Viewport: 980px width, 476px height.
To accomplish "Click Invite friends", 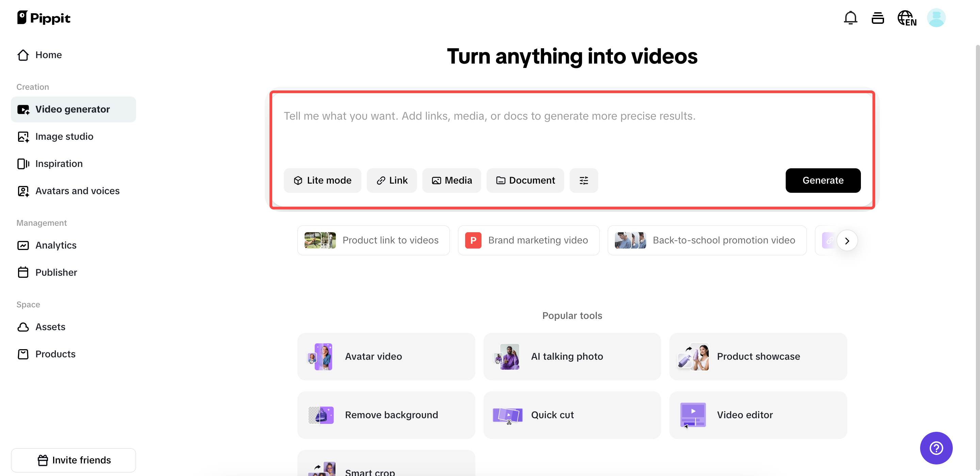I will (73, 460).
